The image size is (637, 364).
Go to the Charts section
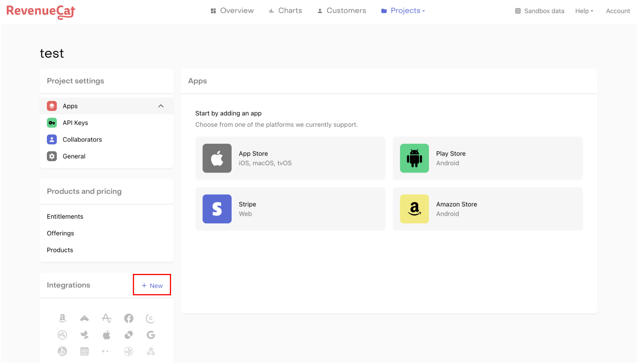pos(285,10)
